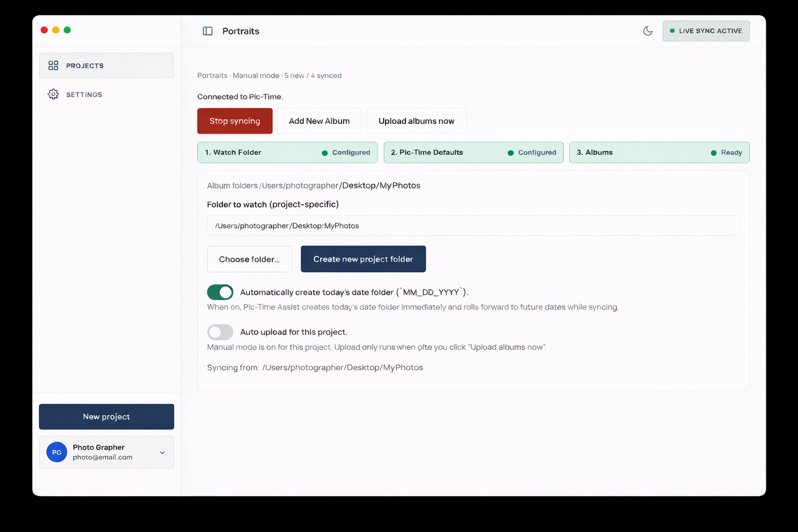
Task: Click Create new project folder
Action: [363, 259]
